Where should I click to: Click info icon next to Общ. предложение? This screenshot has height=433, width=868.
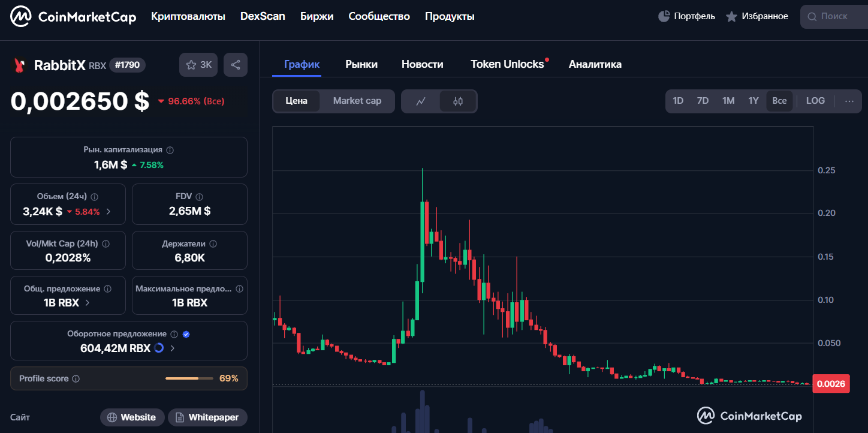[x=108, y=289]
